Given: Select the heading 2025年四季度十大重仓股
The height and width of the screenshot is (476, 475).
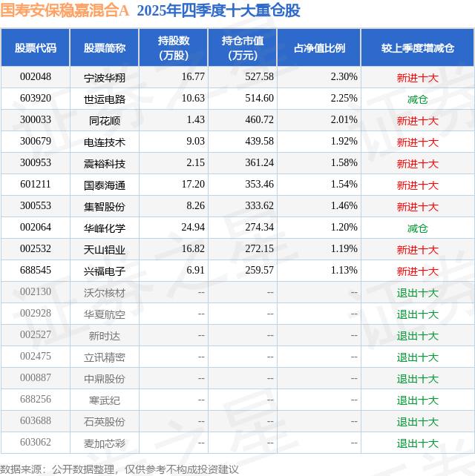Looking at the screenshot, I should click(218, 10).
